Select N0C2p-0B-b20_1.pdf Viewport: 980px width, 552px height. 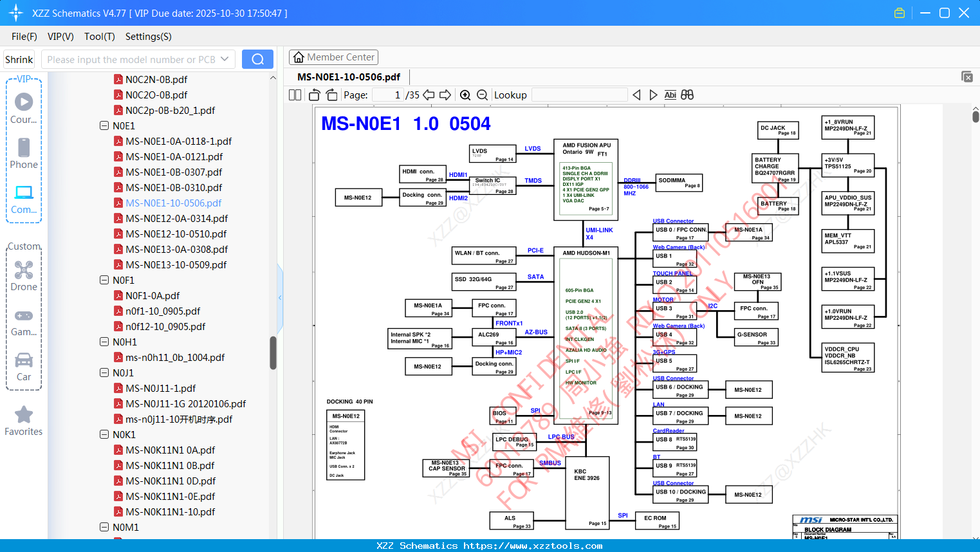pyautogui.click(x=170, y=110)
